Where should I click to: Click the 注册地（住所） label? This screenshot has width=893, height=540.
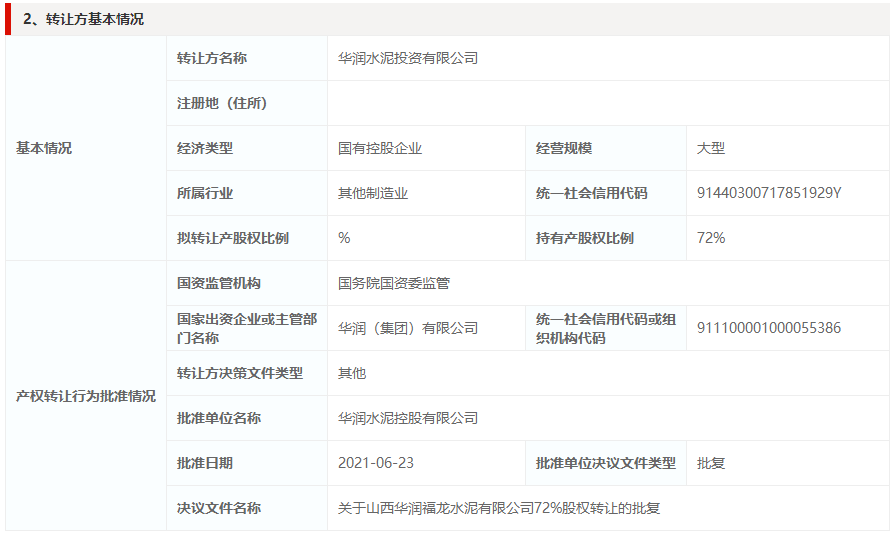pos(222,103)
